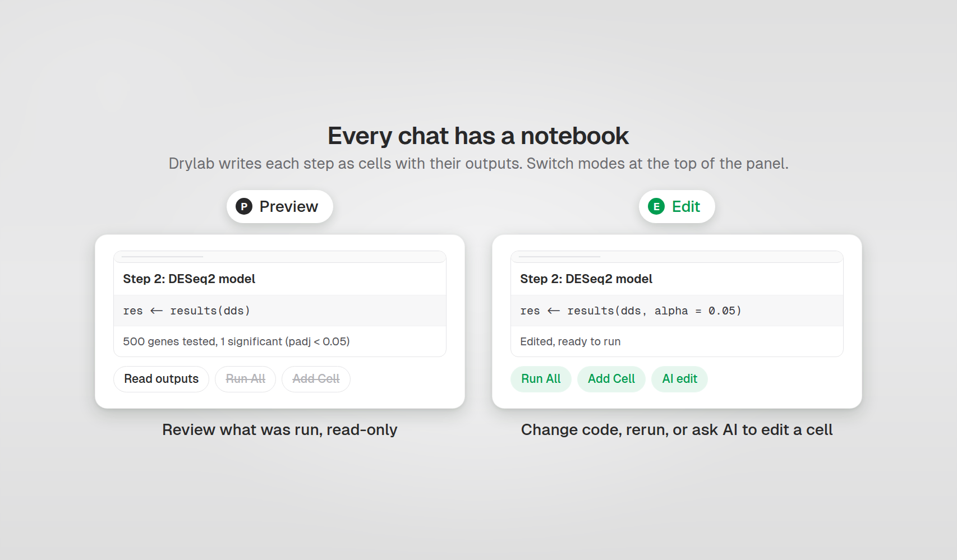Click the green Add Cell button

[x=611, y=379]
